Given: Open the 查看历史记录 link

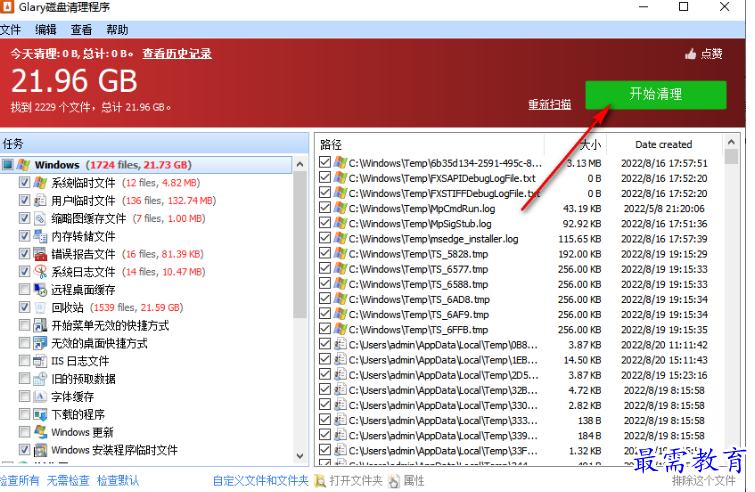Looking at the screenshot, I should point(177,53).
